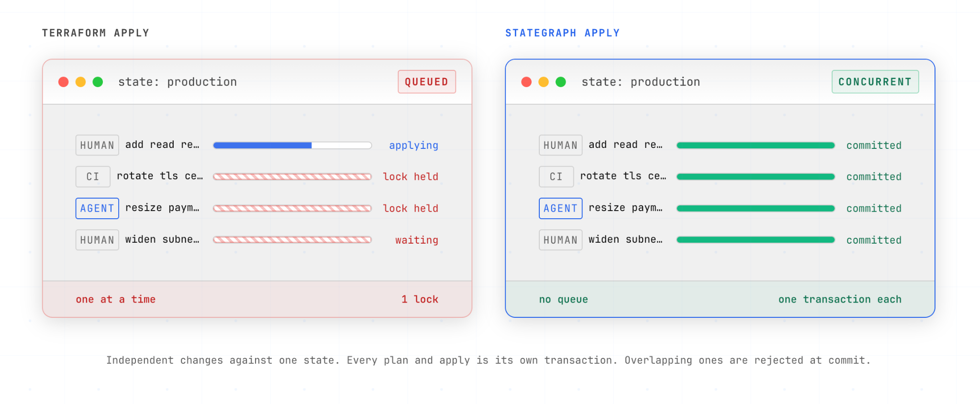This screenshot has height=404, width=980.
Task: Click green bar for Stategraph 'widen subne…'
Action: [x=756, y=240]
